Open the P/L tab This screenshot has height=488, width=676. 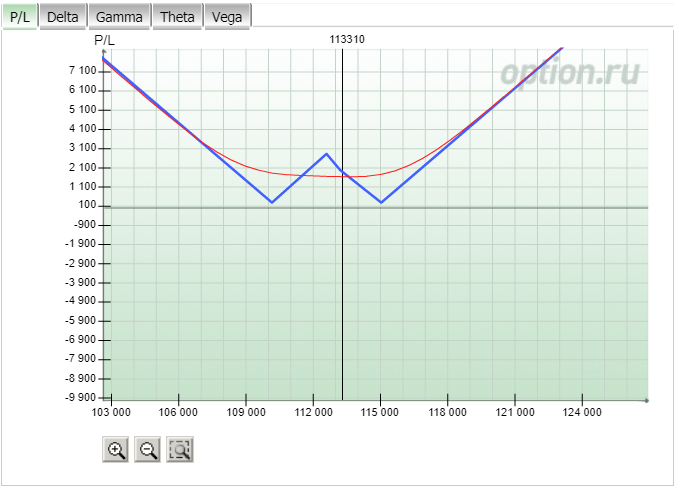pyautogui.click(x=20, y=17)
